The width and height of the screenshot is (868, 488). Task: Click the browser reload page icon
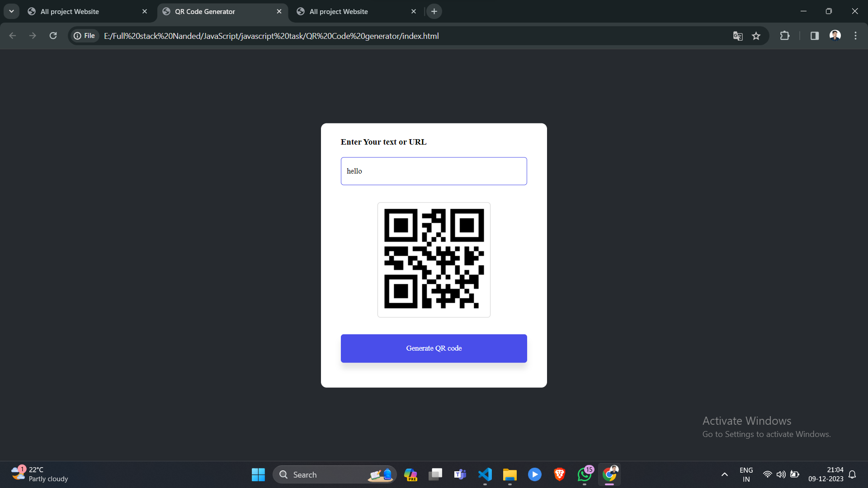(53, 36)
